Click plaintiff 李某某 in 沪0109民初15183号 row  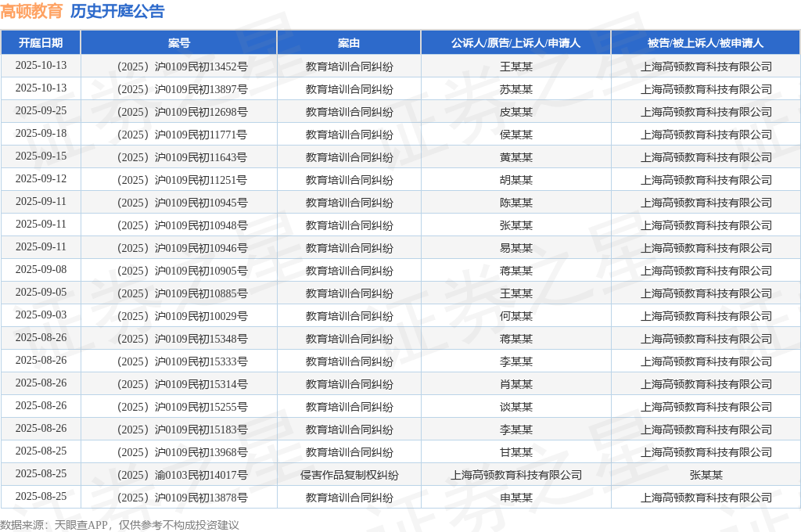coord(516,430)
